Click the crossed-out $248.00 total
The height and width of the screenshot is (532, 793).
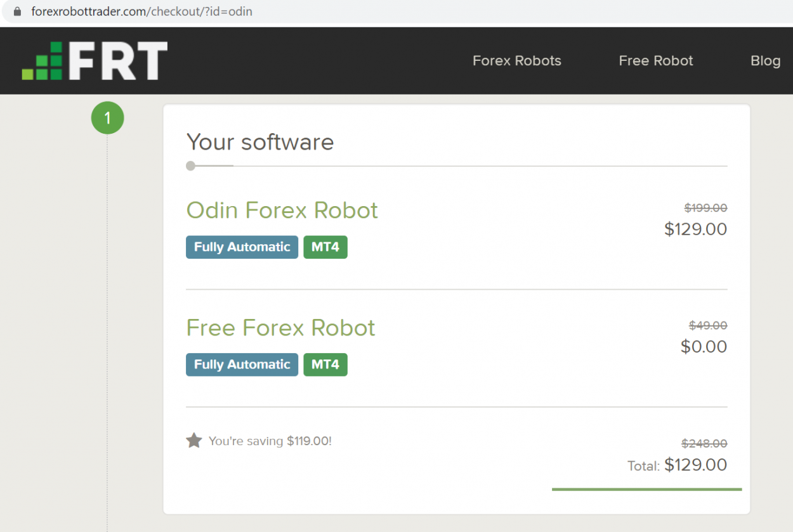(704, 443)
